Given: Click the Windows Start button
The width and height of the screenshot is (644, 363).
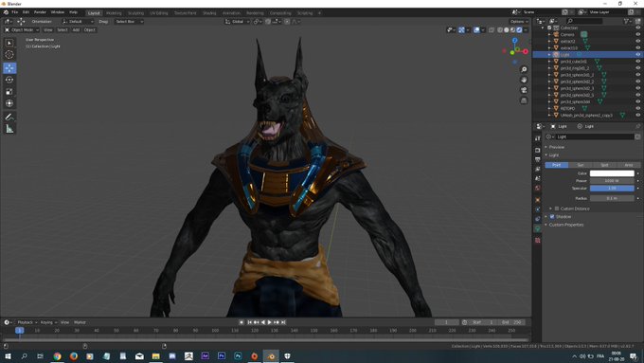Looking at the screenshot, I should click(8, 356).
